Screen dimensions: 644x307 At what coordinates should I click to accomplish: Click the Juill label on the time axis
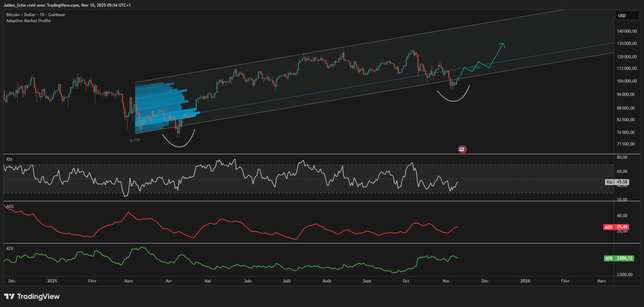[x=287, y=281]
